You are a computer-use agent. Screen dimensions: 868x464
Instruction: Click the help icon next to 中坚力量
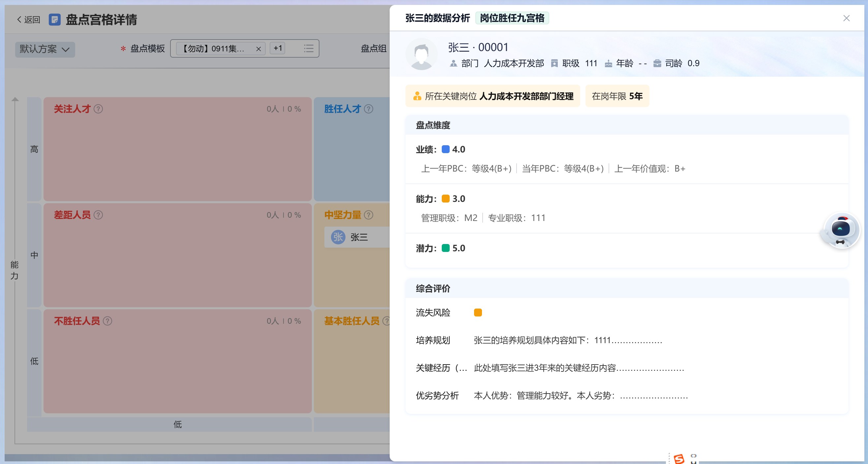coord(369,215)
